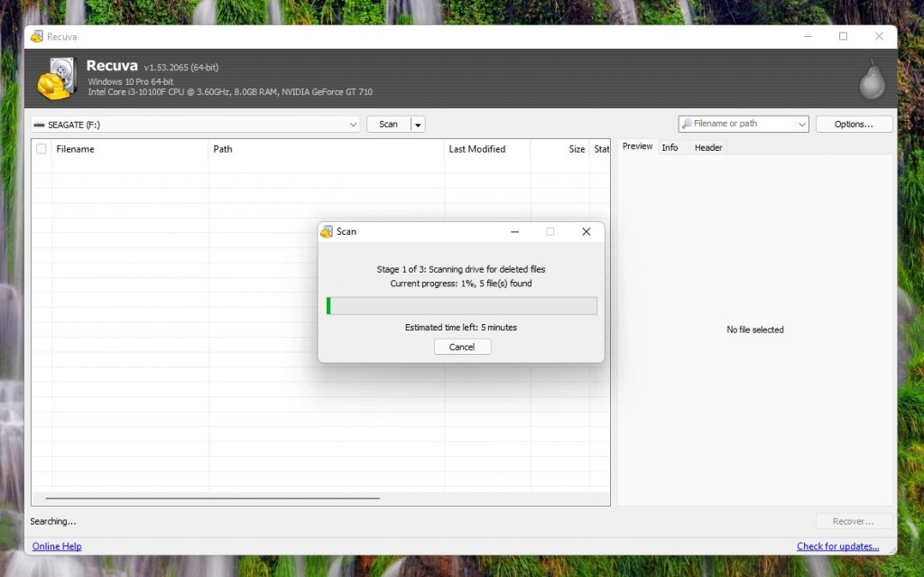924x577 pixels.
Task: Switch to the Info tab
Action: click(671, 147)
